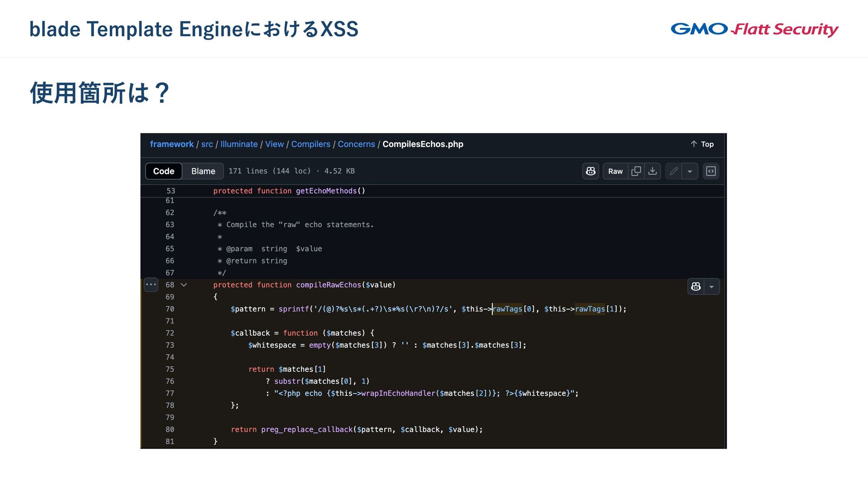This screenshot has height=488, width=868.
Task: Click line number 77
Action: click(170, 394)
